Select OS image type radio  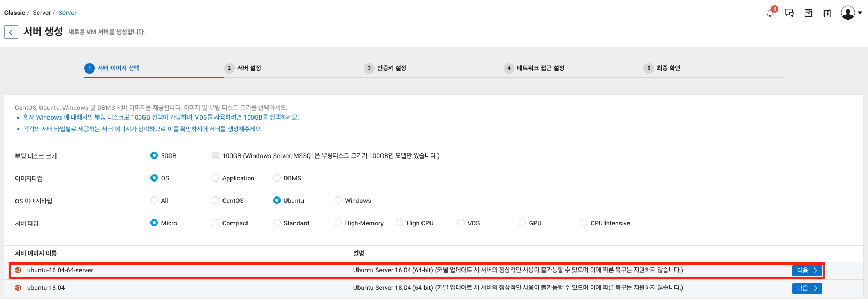tap(154, 178)
